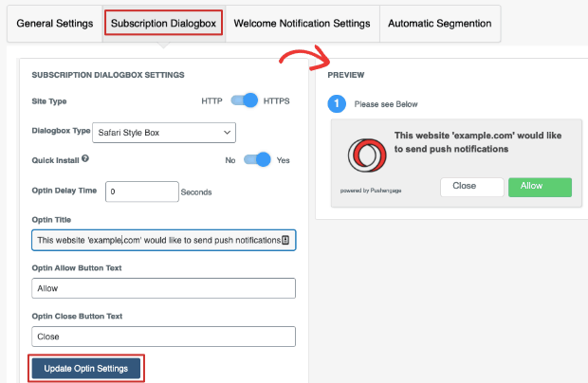
Task: Click the PREVIEW heading
Action: point(346,75)
